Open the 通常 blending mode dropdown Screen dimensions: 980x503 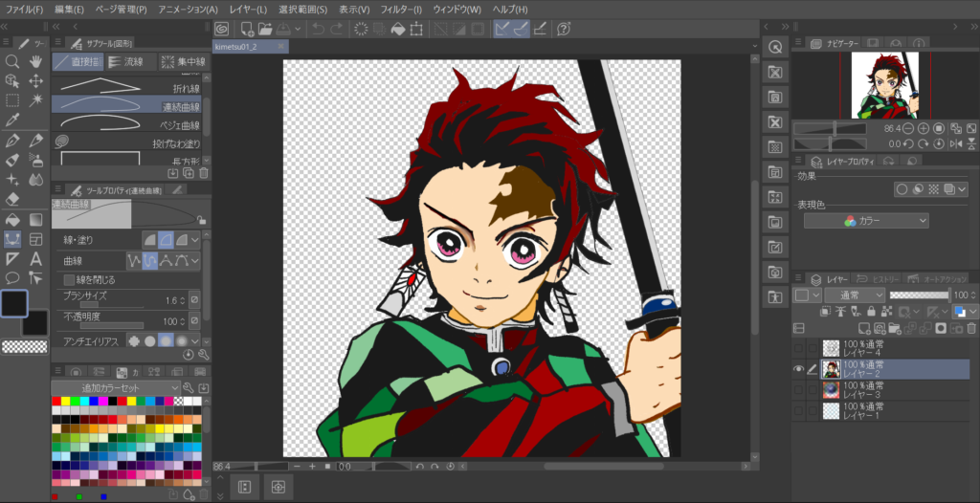point(855,295)
